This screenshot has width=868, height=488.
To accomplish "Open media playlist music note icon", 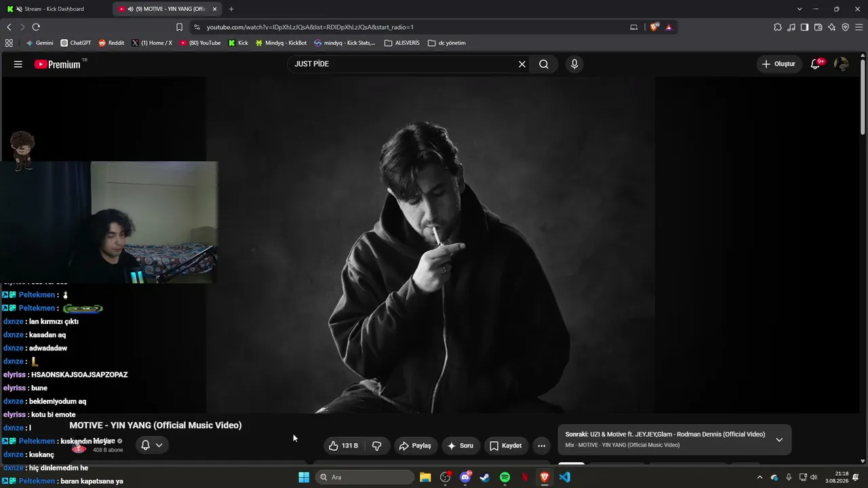I will click(x=791, y=27).
